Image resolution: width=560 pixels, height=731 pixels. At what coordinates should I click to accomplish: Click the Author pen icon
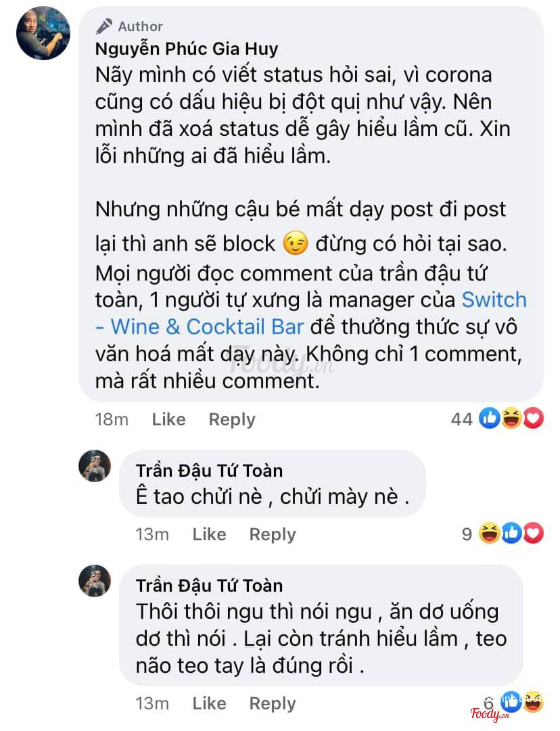click(x=104, y=26)
